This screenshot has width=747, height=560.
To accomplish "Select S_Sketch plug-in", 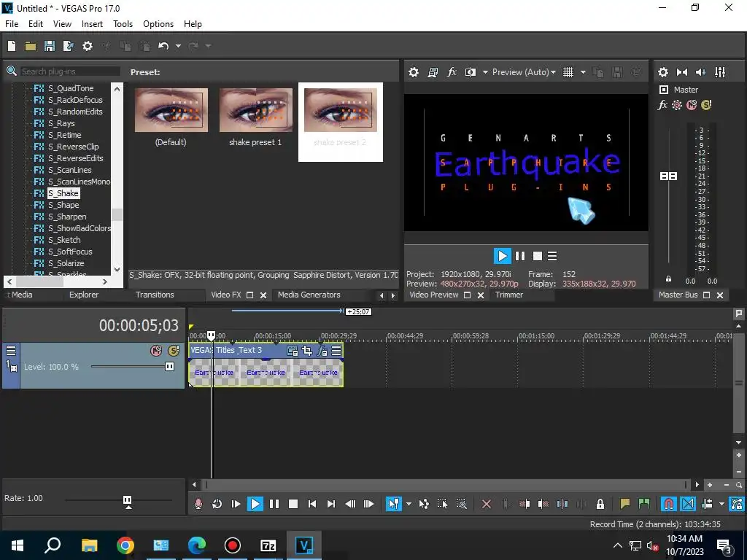I will coord(64,240).
